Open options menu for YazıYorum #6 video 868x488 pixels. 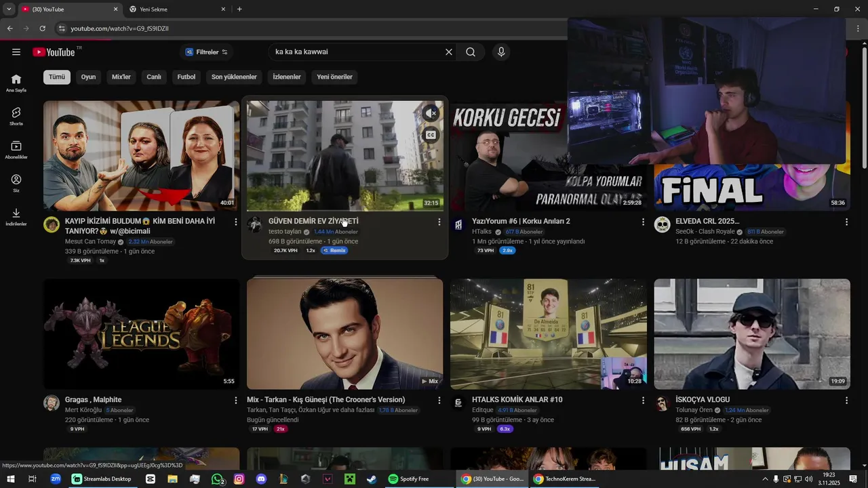click(x=643, y=222)
